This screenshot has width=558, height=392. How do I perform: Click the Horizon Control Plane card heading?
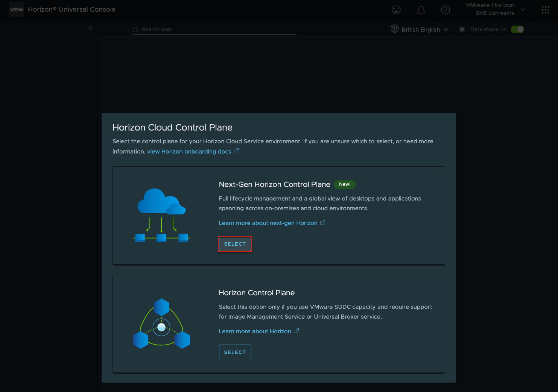click(257, 293)
